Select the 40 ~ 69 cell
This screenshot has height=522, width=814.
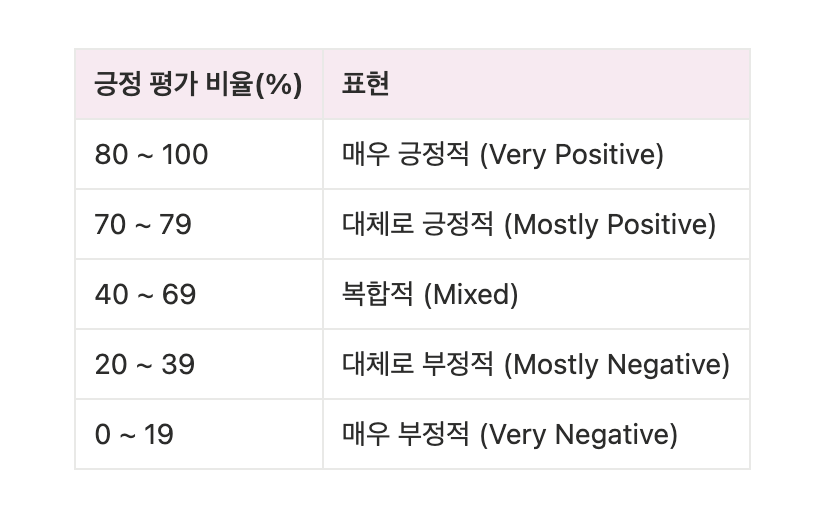pyautogui.click(x=199, y=294)
